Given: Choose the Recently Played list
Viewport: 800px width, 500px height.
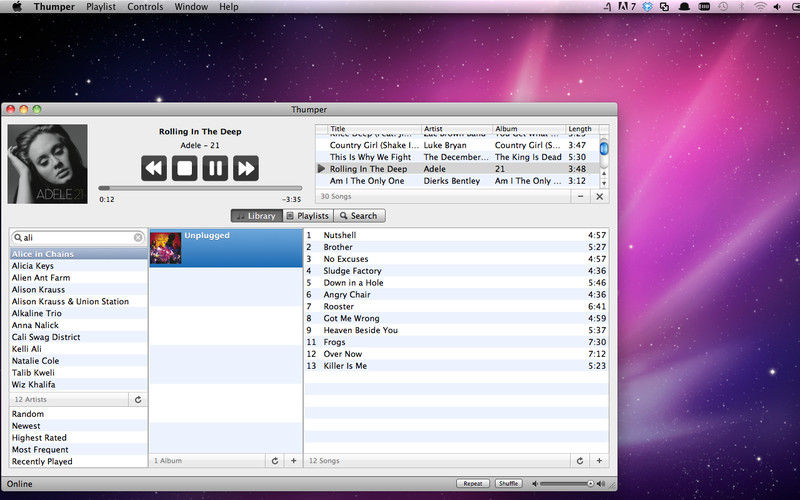Looking at the screenshot, I should point(79,461).
